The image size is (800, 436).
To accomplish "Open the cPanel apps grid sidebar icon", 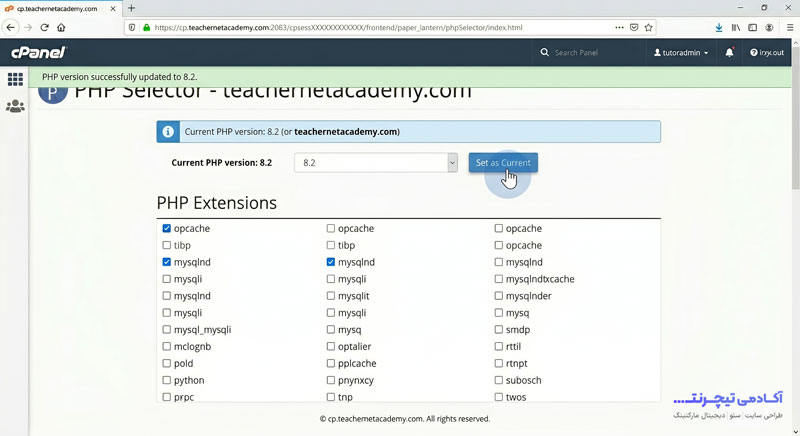I will pos(15,79).
